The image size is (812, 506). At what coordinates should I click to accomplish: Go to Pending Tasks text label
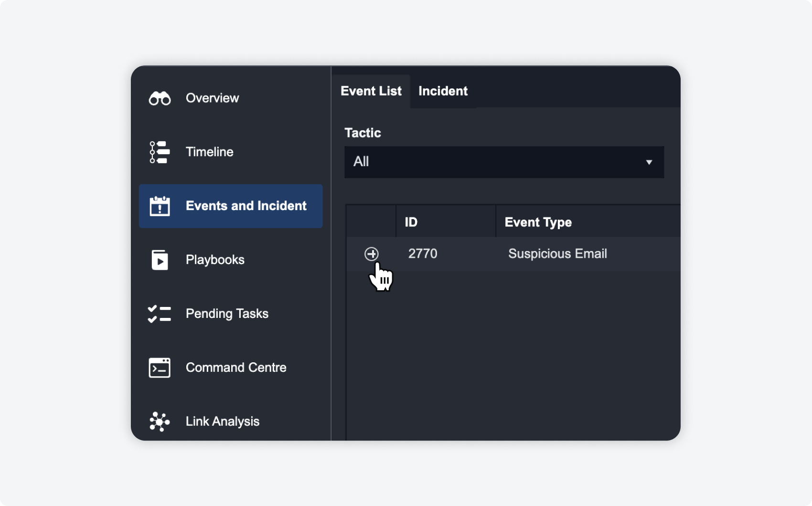pos(227,314)
